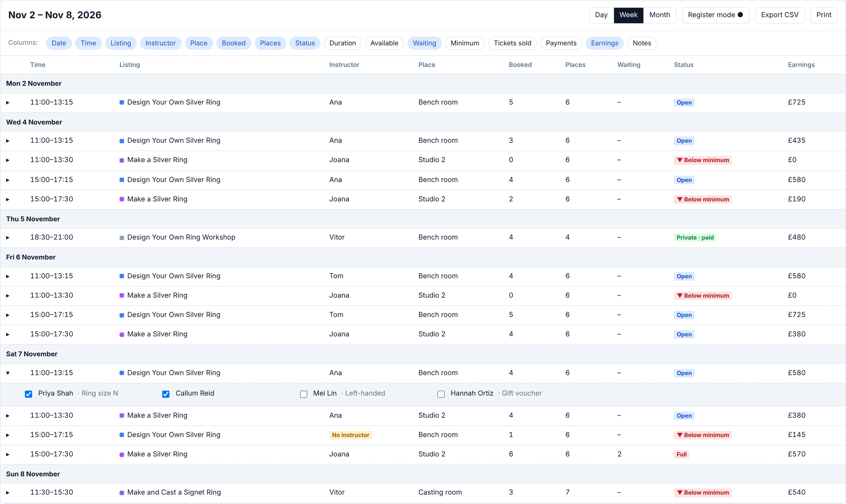The image size is (846, 504).
Task: Click the Sat 7 November day header
Action: [x=423, y=354]
